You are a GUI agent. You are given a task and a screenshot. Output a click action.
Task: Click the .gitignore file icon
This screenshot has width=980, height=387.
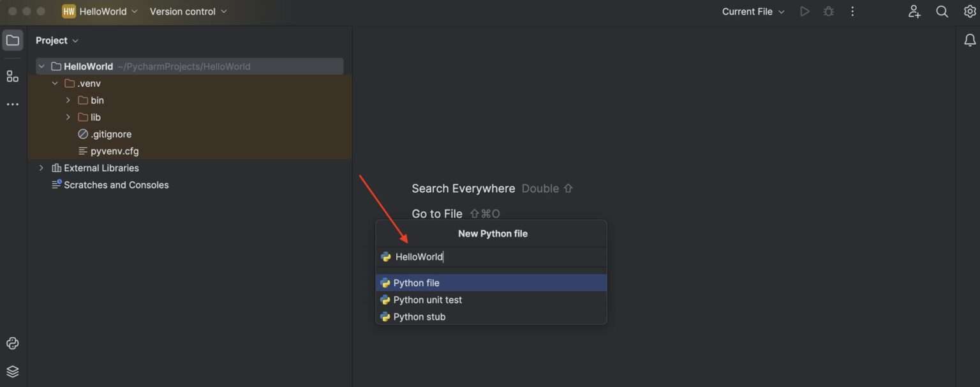(x=83, y=134)
